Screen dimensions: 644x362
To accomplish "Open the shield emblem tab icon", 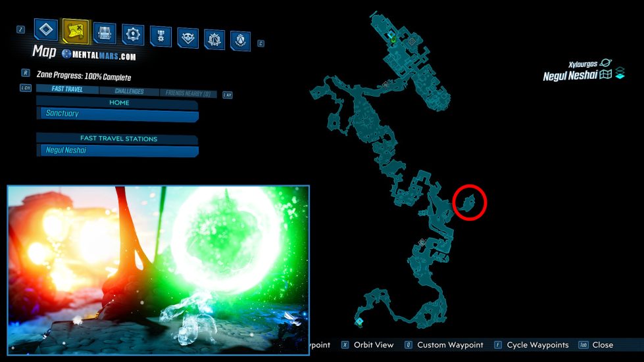I will point(240,41).
